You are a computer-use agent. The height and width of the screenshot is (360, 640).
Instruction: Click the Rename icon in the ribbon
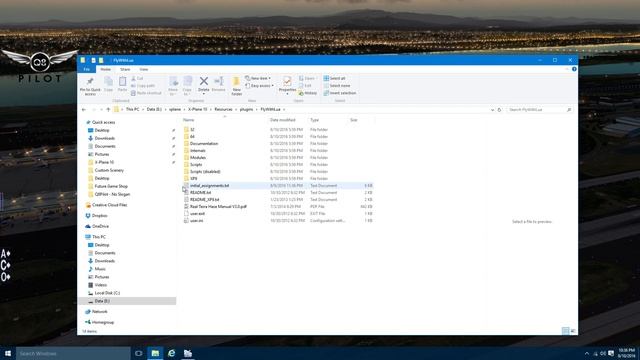pos(219,81)
